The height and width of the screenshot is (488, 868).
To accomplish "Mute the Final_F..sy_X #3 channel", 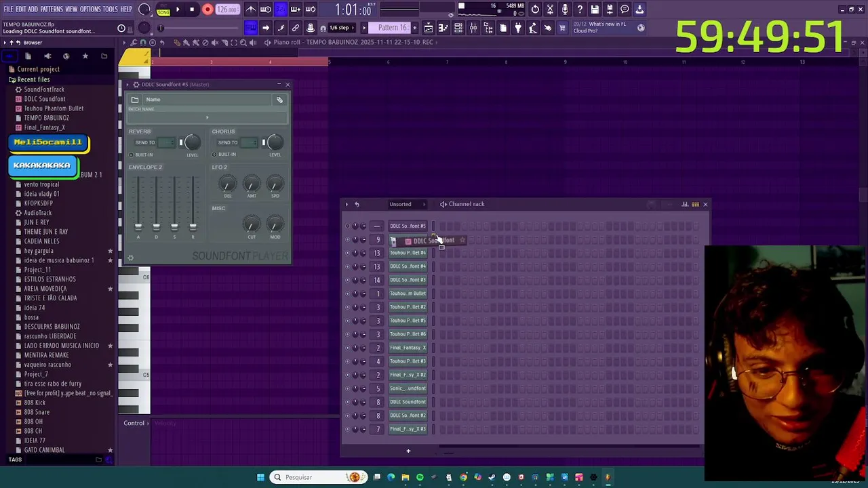I will pos(348,430).
